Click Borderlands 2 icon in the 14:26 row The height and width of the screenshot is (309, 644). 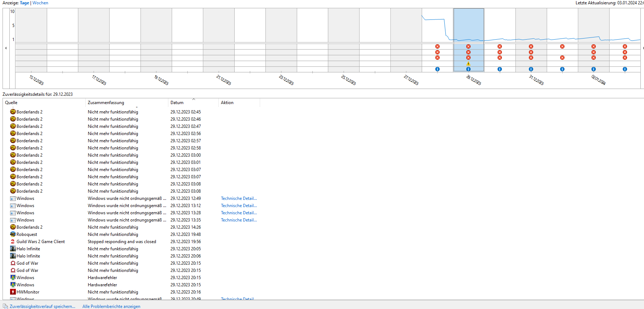(13, 227)
